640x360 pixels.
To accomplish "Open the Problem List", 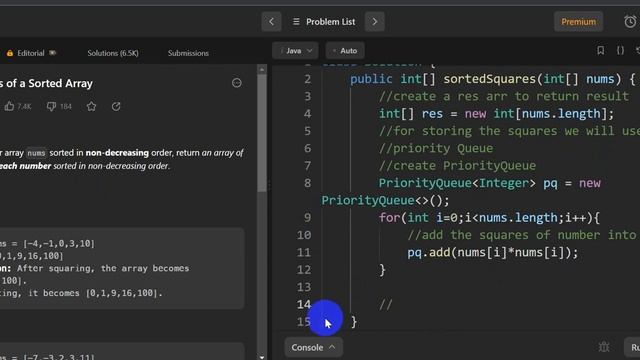I will (324, 22).
